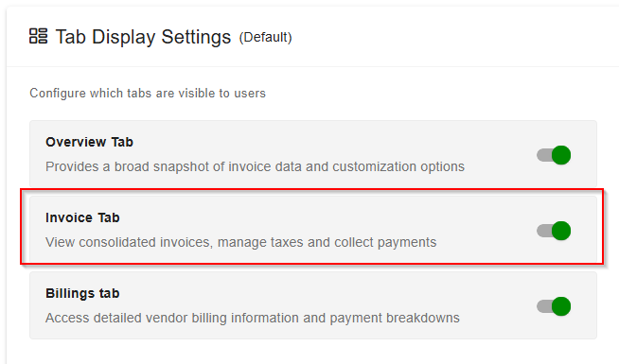Select the Invoice Tab title
This screenshot has height=364, width=619.
click(82, 217)
